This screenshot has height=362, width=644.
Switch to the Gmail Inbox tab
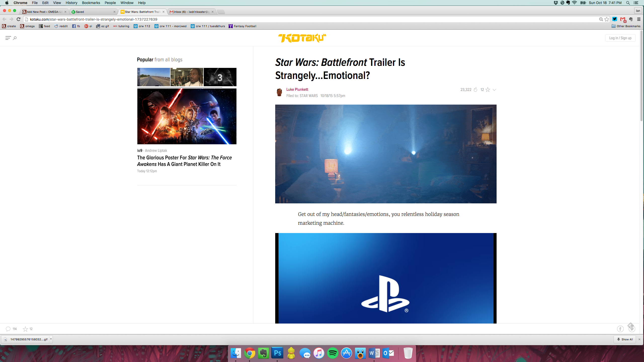[192, 12]
